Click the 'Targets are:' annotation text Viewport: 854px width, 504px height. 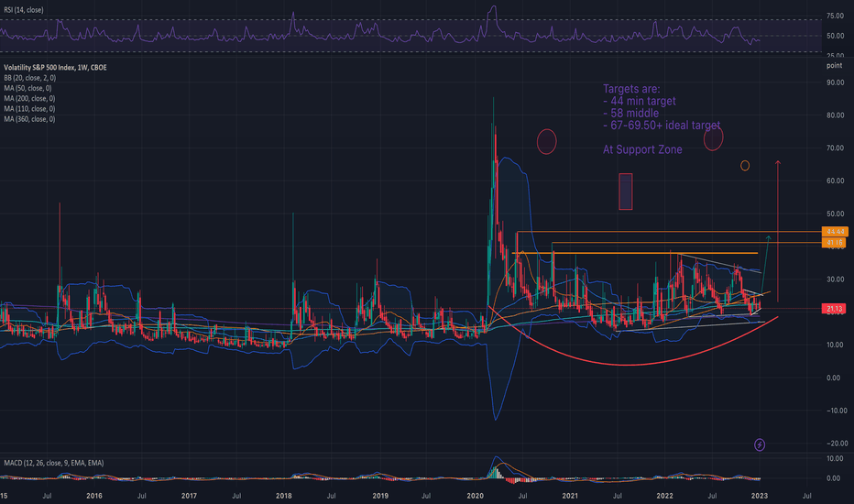click(631, 89)
